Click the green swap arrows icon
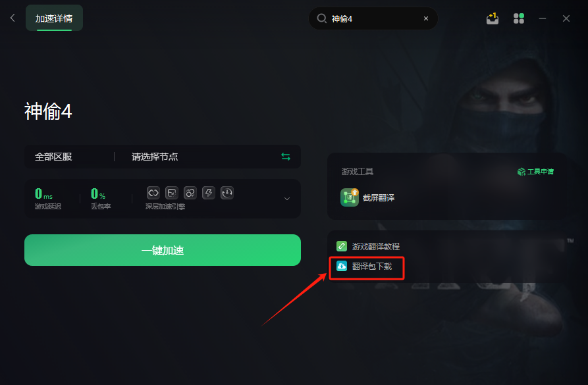Viewport: 588px width, 385px height. [286, 157]
